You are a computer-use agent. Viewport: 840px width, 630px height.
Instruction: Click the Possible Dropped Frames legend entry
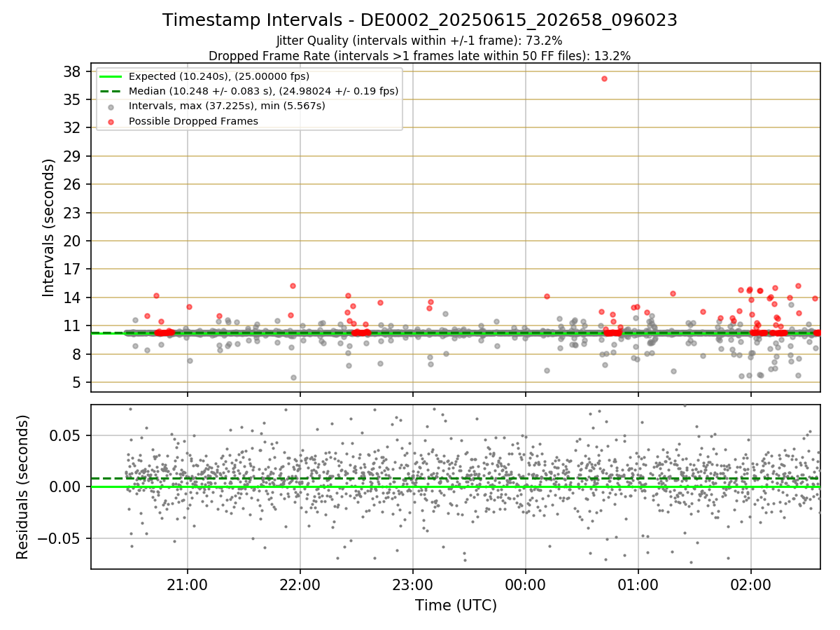click(x=193, y=121)
